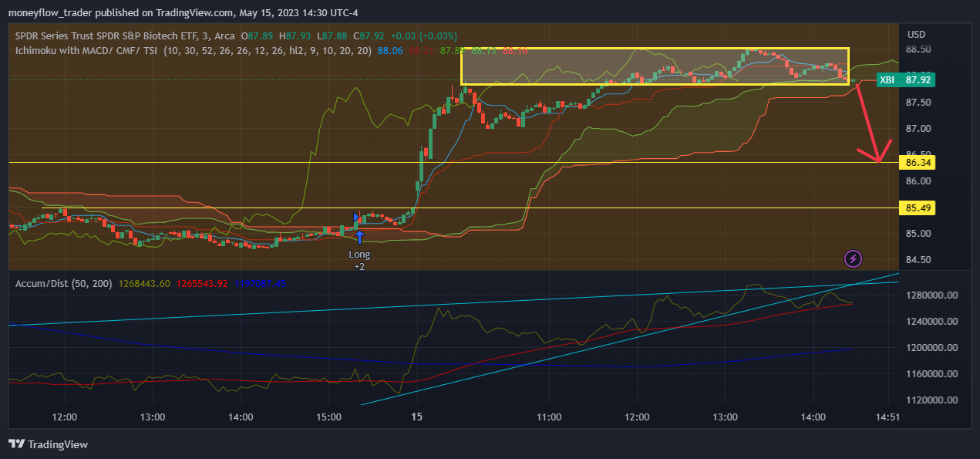Click the 1240000.00 axis label
Viewport: 980px width, 459px height.
point(931,322)
